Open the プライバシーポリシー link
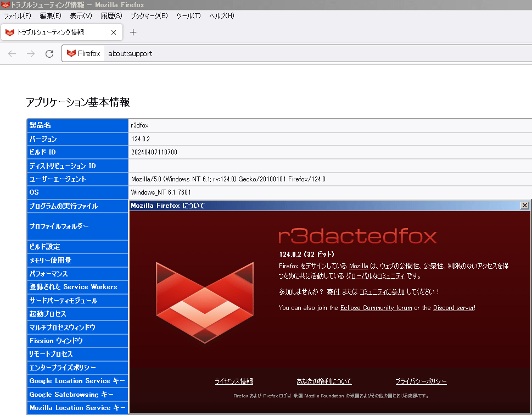 tap(421, 381)
